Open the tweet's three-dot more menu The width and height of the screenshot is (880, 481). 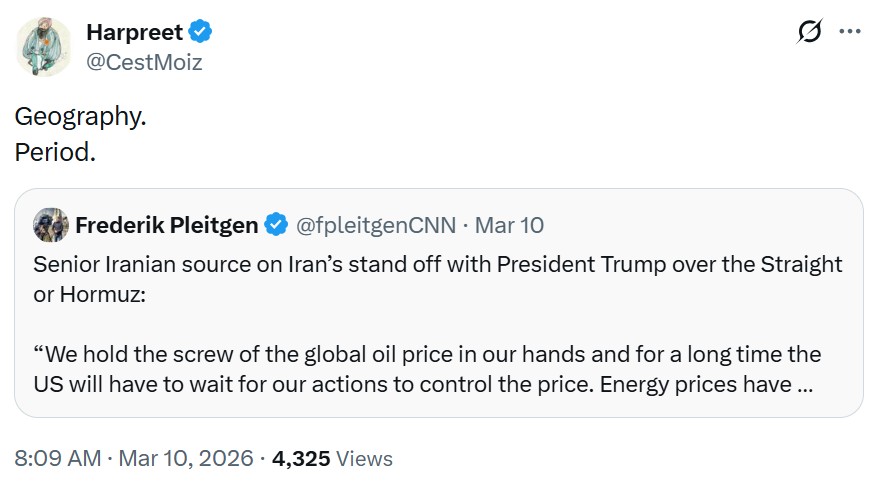coord(849,32)
